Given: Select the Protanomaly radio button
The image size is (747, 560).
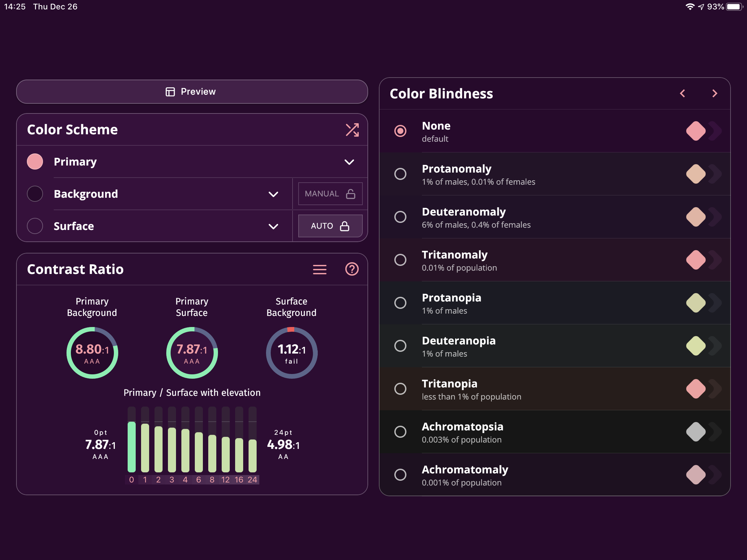Looking at the screenshot, I should coord(400,174).
